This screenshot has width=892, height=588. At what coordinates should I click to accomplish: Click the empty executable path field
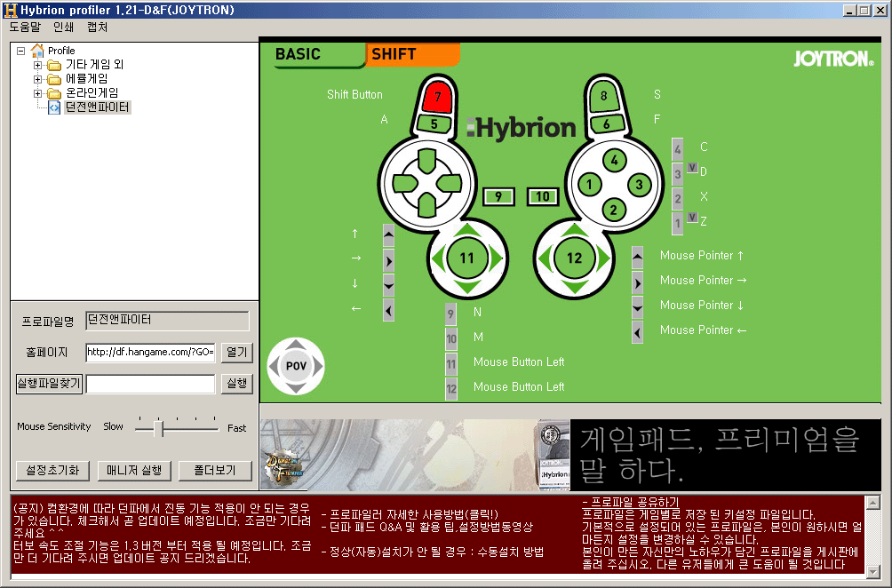pyautogui.click(x=151, y=384)
